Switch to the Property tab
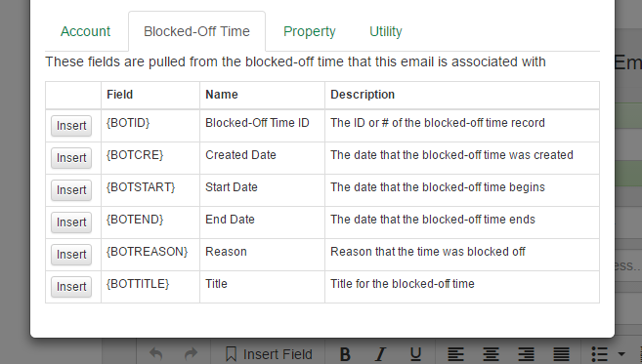Image resolution: width=642 pixels, height=364 pixels. (x=310, y=31)
